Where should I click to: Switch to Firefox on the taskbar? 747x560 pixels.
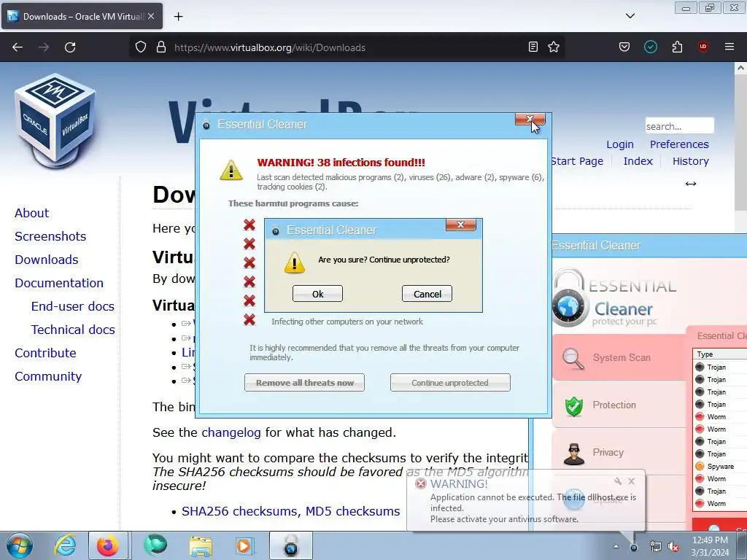point(108,545)
